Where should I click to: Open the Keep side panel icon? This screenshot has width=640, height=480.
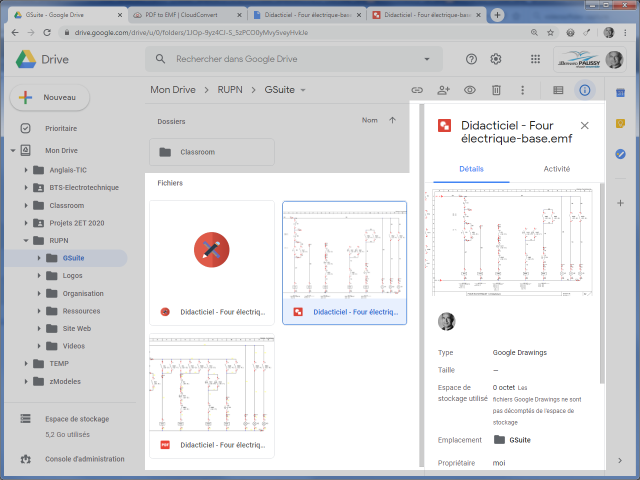(620, 123)
